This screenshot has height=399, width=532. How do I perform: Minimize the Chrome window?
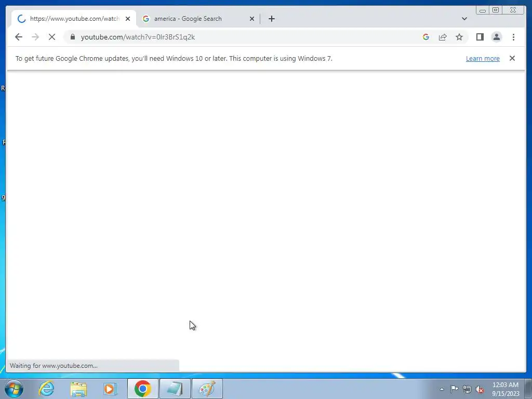pos(483,10)
